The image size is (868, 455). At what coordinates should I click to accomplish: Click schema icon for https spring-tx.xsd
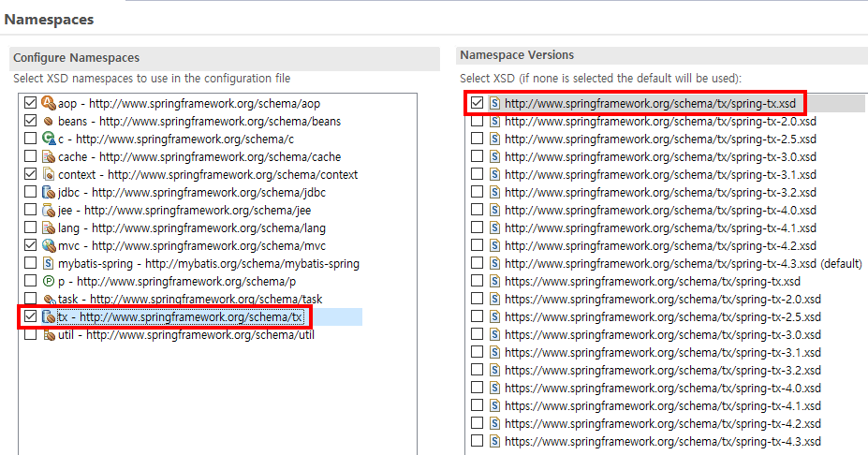[495, 281]
